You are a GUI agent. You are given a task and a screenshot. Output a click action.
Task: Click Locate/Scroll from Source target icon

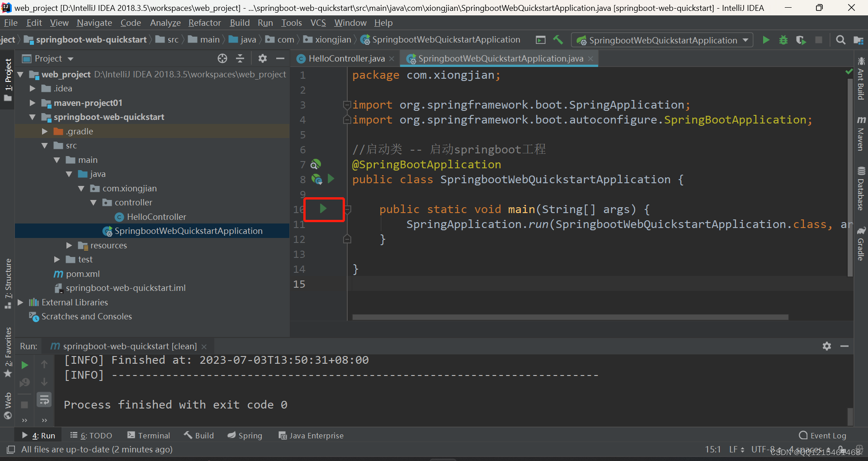(x=222, y=58)
